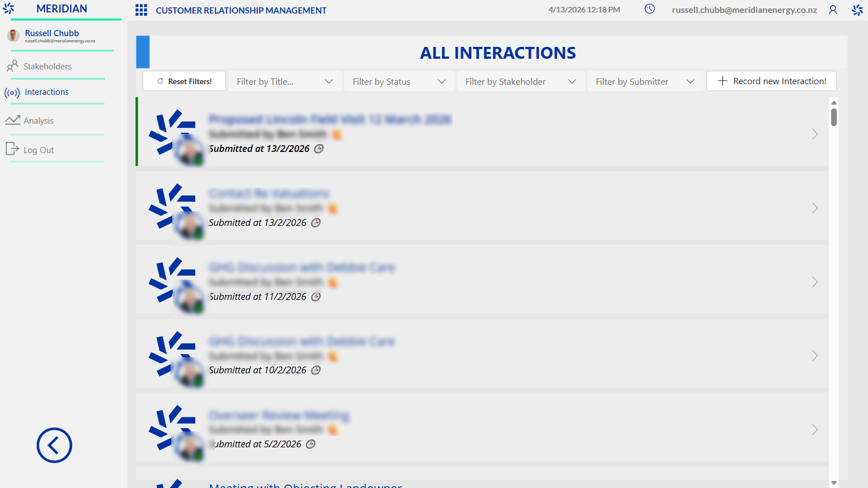Expand the Contact Re Valuations row chevron
This screenshot has width=868, height=488.
click(815, 208)
